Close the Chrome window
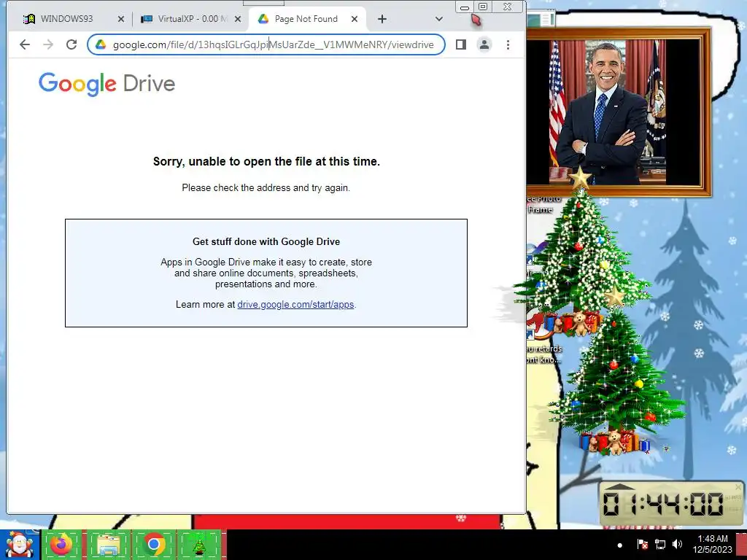 click(x=508, y=7)
